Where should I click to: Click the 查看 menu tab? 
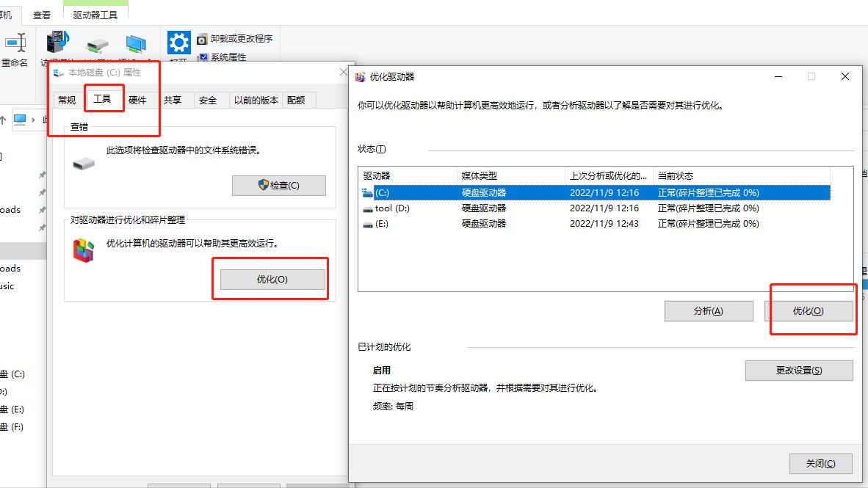pyautogui.click(x=41, y=12)
